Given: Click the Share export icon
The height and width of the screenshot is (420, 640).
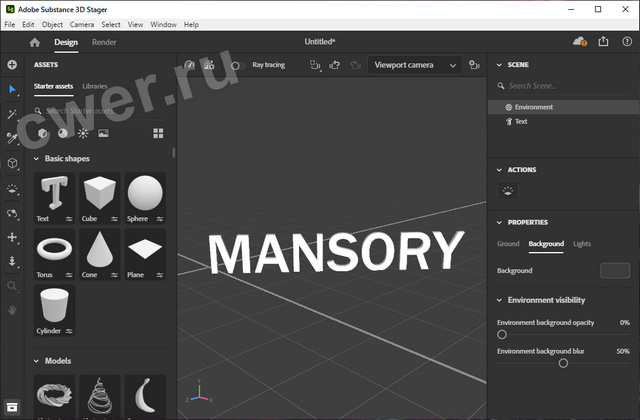Looking at the screenshot, I should pos(603,42).
